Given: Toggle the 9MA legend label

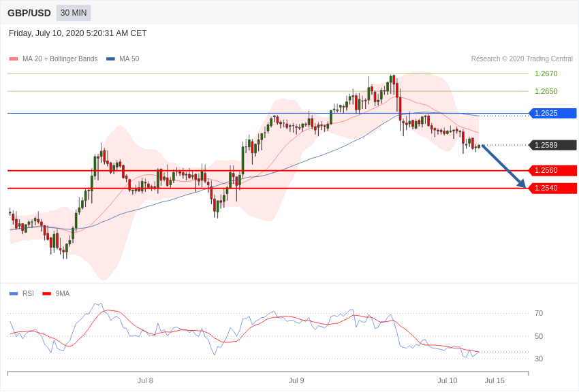Looking at the screenshot, I should (x=63, y=294).
